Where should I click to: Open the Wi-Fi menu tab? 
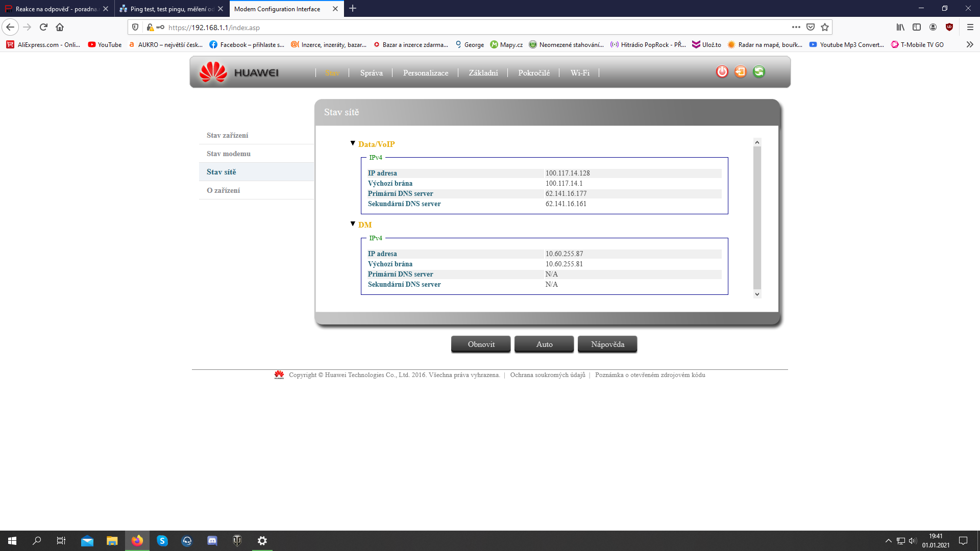point(580,73)
